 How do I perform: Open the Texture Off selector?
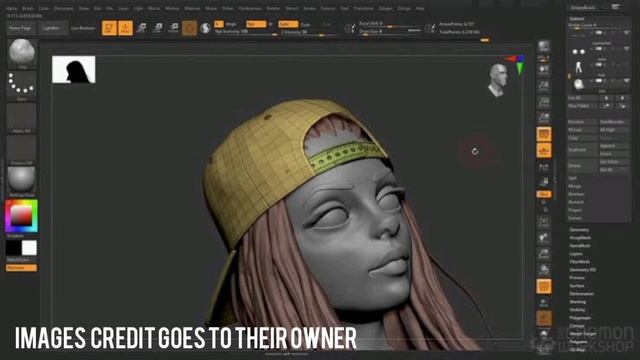[22, 149]
